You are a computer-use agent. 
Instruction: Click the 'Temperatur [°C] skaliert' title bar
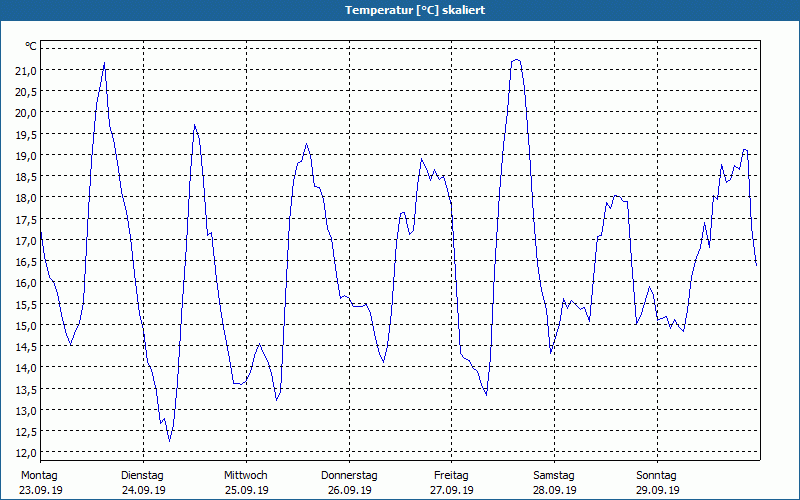pyautogui.click(x=400, y=10)
